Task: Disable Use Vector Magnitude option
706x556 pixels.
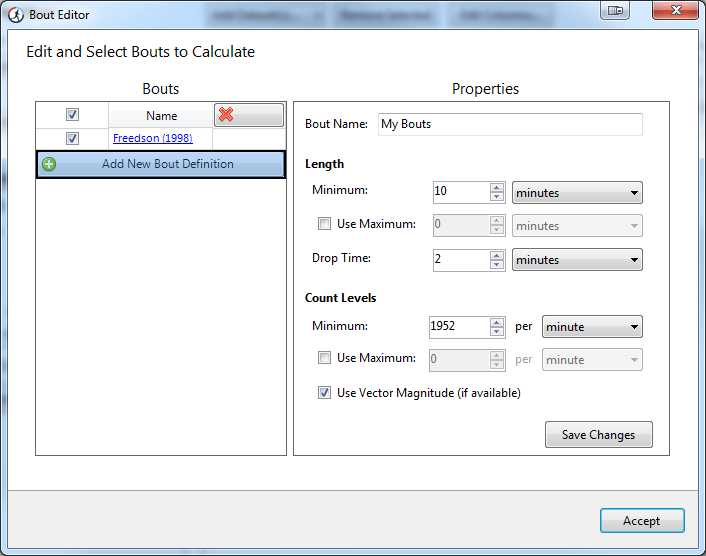Action: (x=324, y=393)
